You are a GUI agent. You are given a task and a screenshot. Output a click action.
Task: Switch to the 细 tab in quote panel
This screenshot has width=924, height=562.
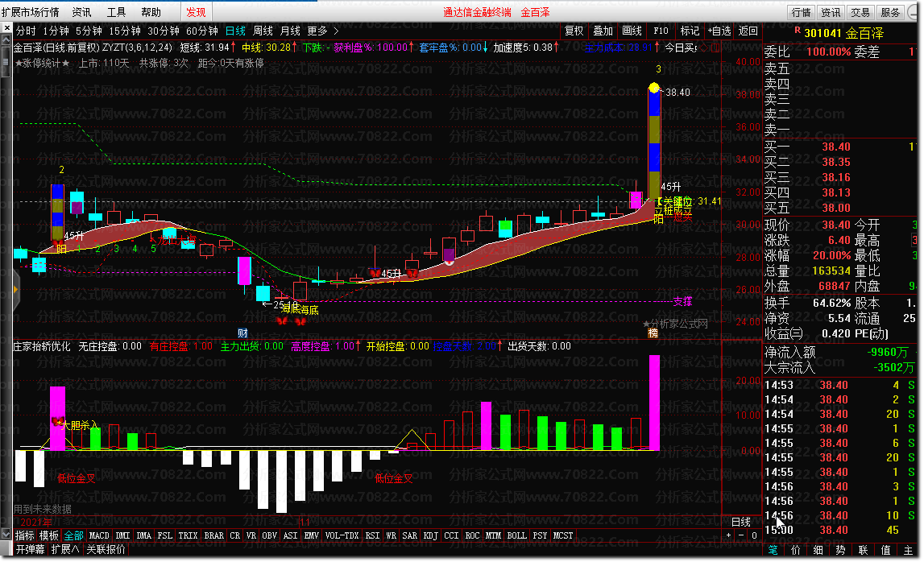(x=818, y=550)
